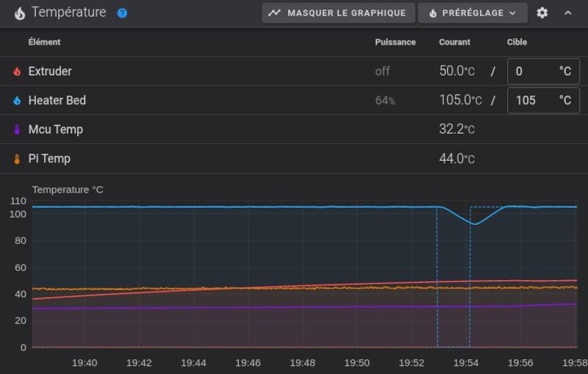
Task: Open the PRÉRÉGLAGE preset dropdown
Action: click(473, 13)
